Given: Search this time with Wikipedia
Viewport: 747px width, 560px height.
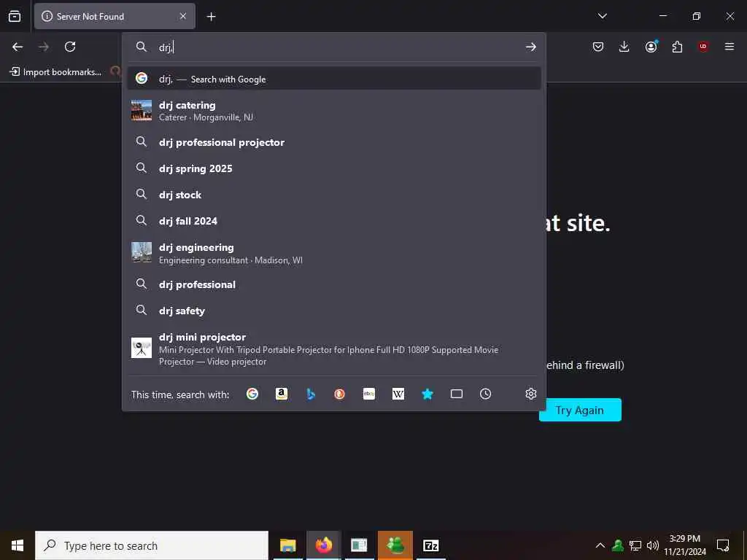Looking at the screenshot, I should [x=398, y=394].
